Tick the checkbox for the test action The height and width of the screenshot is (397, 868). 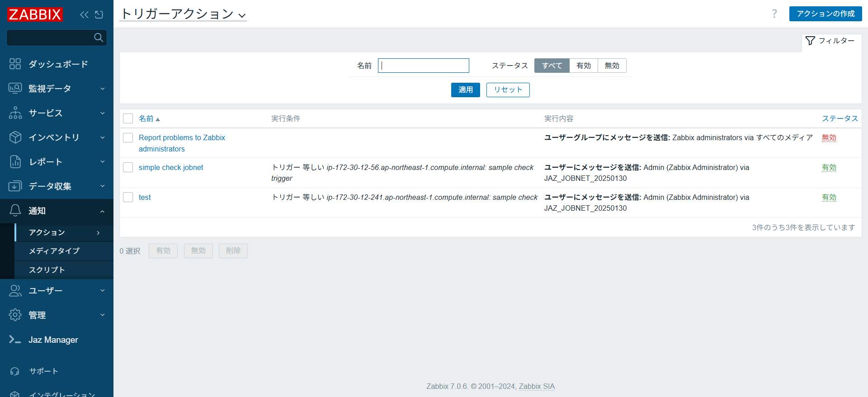click(128, 197)
